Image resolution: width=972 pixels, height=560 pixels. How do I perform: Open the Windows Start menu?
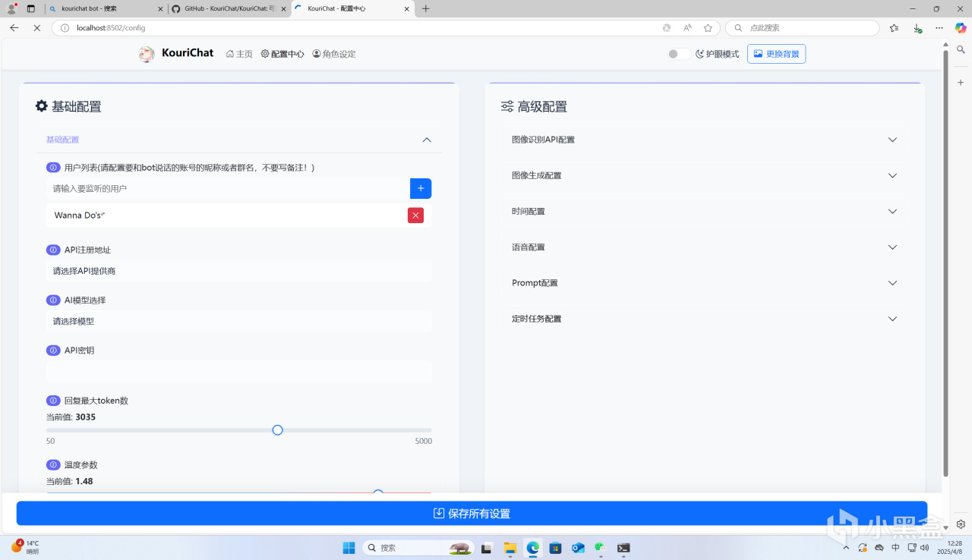[349, 548]
